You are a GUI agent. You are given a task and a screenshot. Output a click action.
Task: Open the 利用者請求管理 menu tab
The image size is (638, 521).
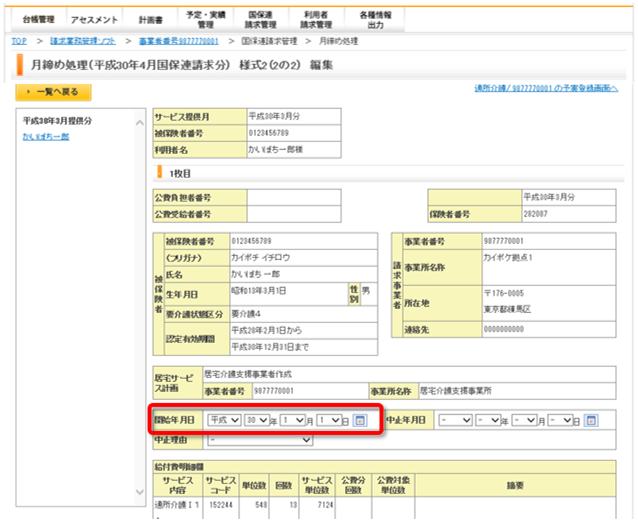(x=316, y=20)
